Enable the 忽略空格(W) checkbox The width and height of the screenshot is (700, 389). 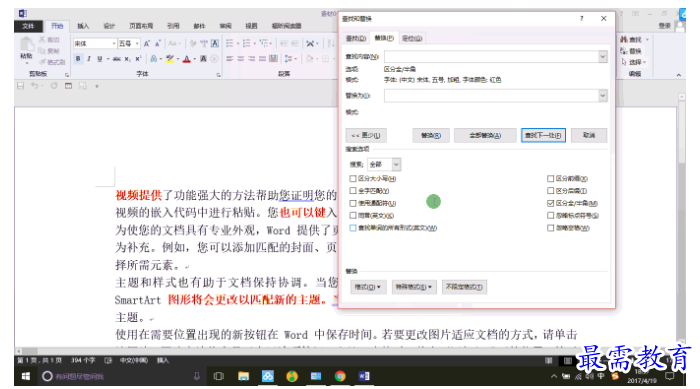coord(550,228)
